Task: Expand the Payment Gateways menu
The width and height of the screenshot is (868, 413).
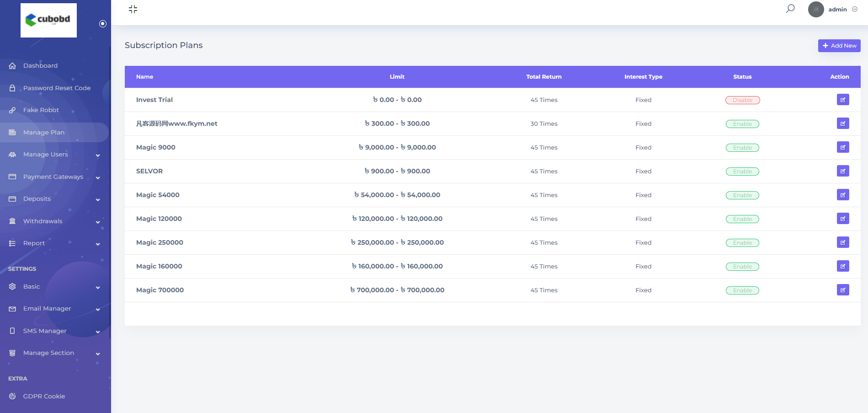Action: tap(55, 177)
